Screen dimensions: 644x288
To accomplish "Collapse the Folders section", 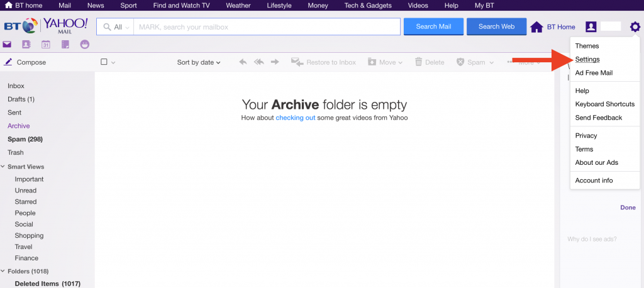I will [3, 271].
